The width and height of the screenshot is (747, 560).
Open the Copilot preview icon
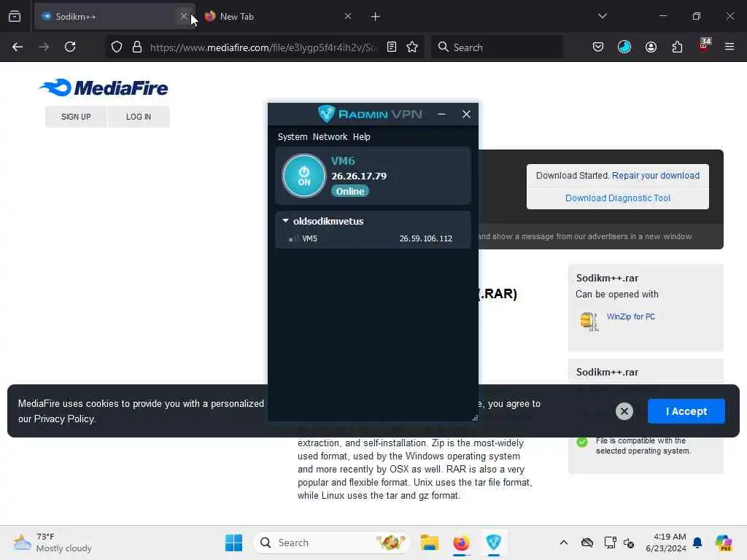pos(724,542)
